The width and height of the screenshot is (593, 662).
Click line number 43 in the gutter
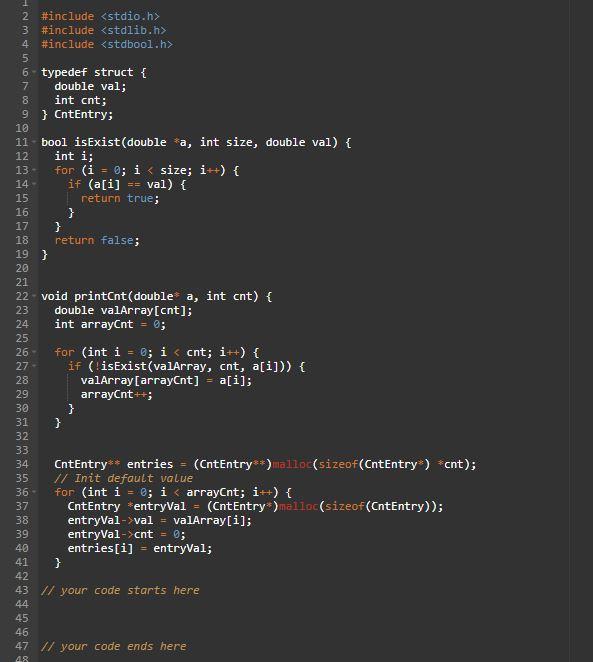22,590
